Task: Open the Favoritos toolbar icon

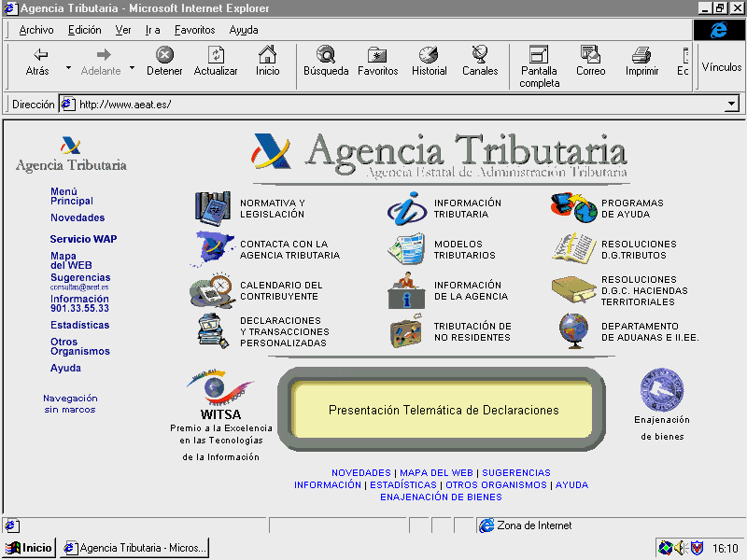Action: 377,55
